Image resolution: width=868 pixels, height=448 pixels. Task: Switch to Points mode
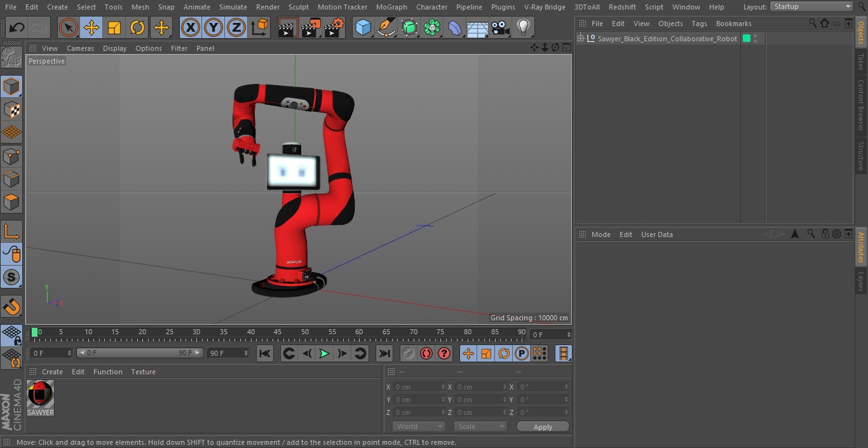pos(11,156)
